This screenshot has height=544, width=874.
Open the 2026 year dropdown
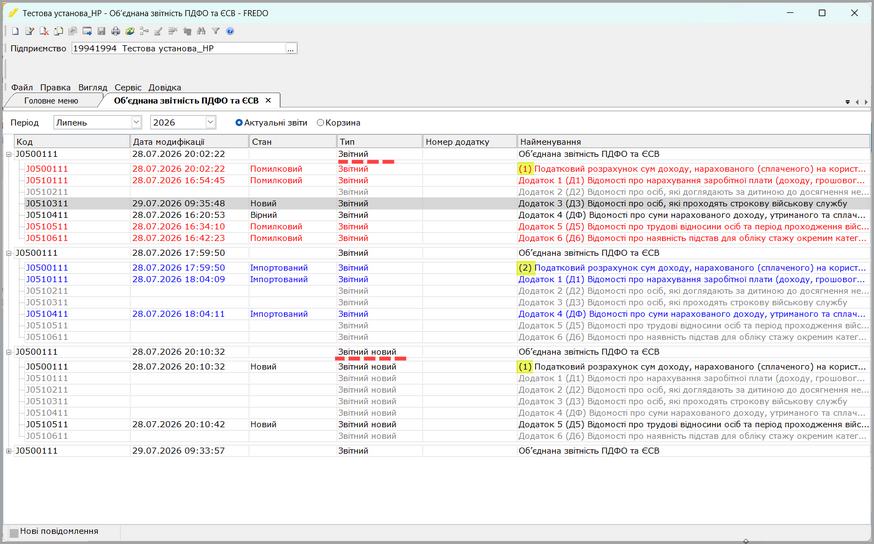coord(210,122)
